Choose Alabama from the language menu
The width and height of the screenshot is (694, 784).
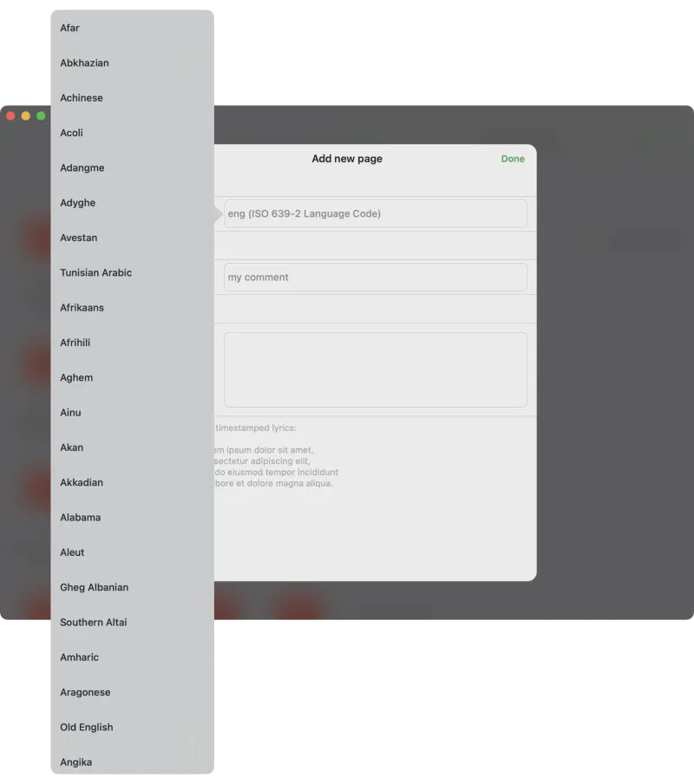tap(81, 518)
